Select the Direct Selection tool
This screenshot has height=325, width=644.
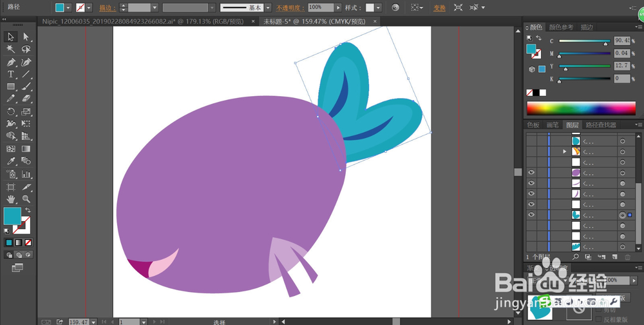tap(26, 37)
